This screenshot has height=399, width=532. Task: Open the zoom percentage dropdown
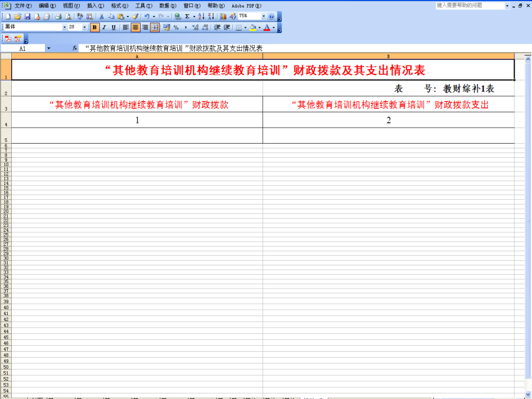(264, 17)
